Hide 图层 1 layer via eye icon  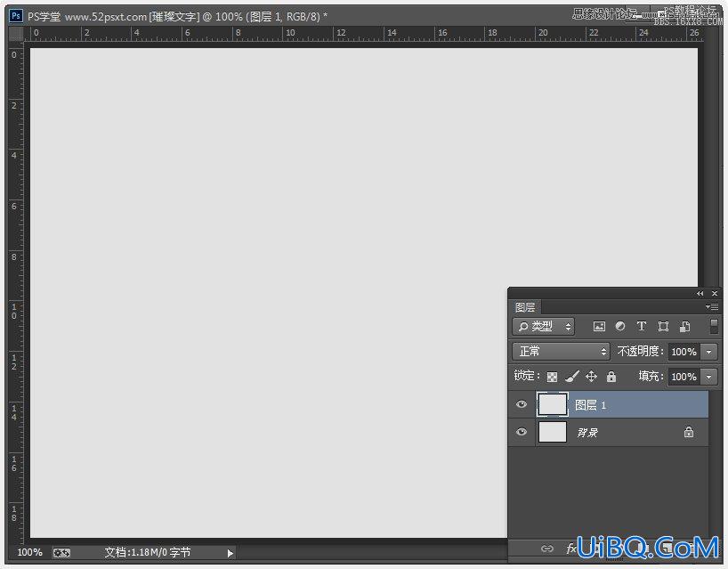[522, 404]
